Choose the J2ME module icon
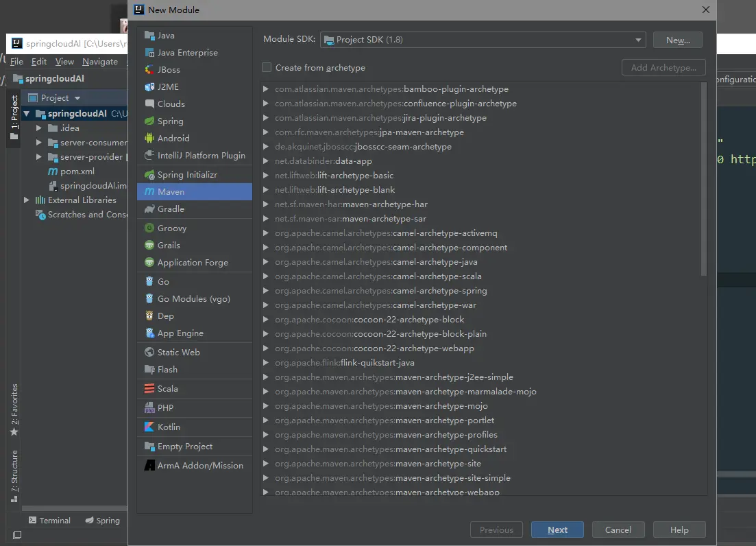 149,87
